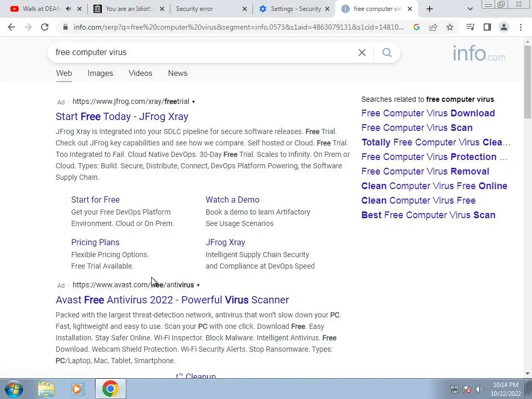532x399 pixels.
Task: Share this page icon
Action: pos(433,27)
